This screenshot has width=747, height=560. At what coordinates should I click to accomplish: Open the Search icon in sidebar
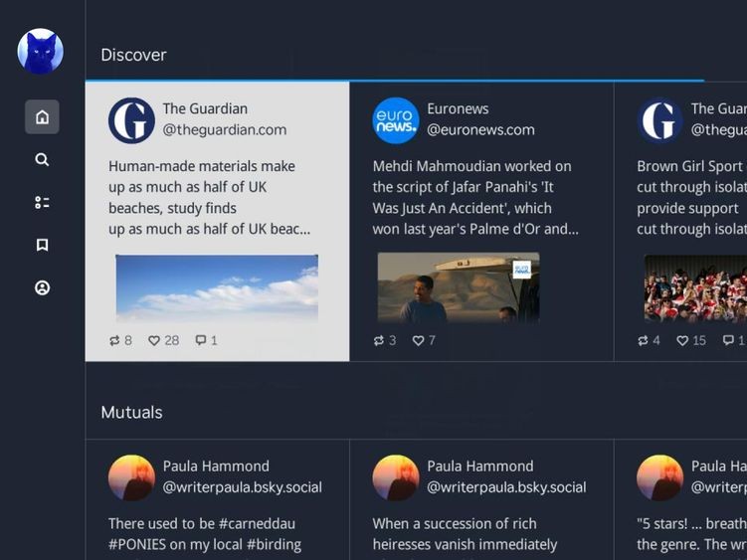[x=42, y=159]
